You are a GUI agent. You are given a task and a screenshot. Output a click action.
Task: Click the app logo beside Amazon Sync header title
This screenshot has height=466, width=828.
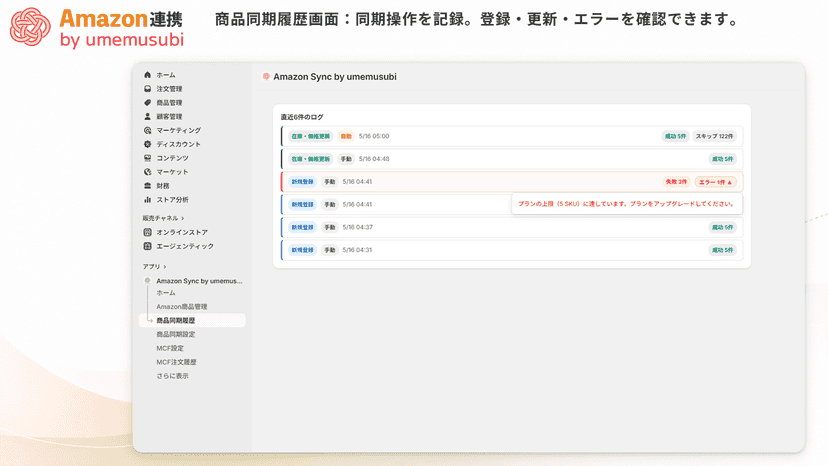tap(266, 77)
